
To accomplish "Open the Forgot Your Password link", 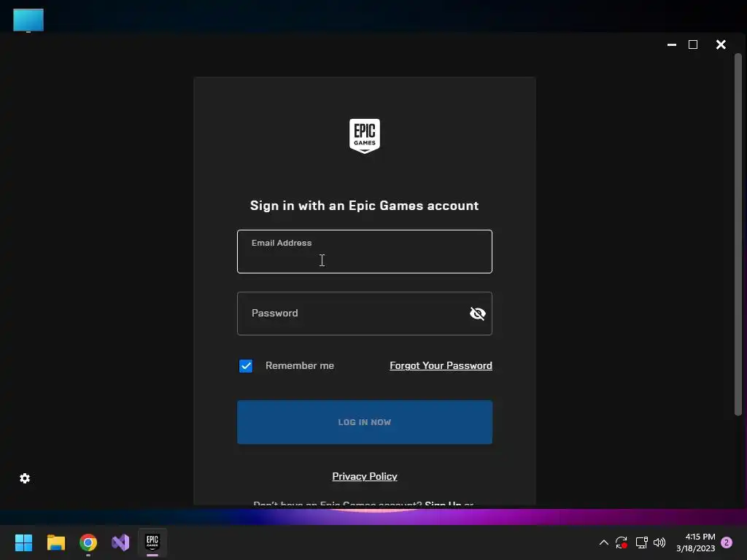I will [x=441, y=365].
